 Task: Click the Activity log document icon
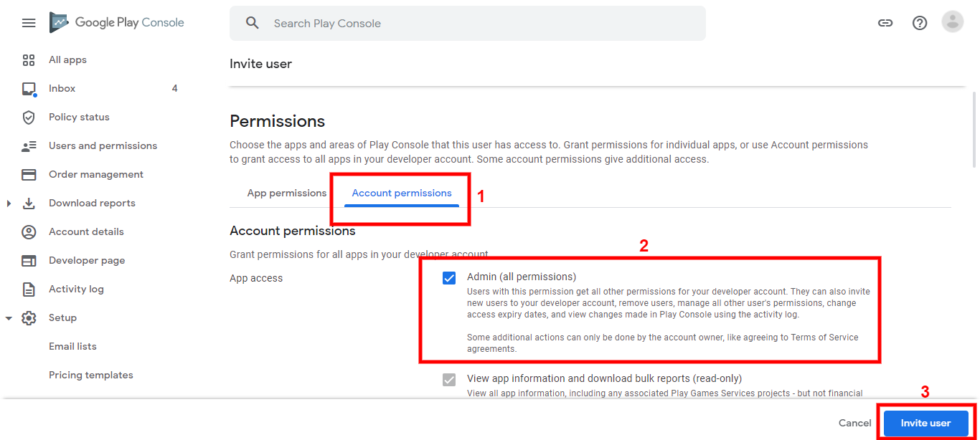[29, 290]
